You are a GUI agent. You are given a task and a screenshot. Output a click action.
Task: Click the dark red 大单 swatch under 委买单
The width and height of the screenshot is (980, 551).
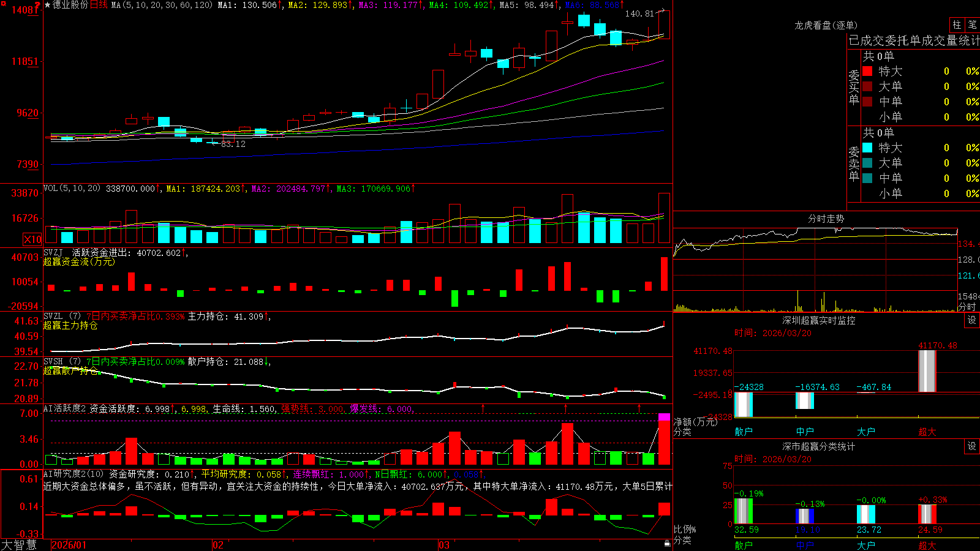point(867,86)
